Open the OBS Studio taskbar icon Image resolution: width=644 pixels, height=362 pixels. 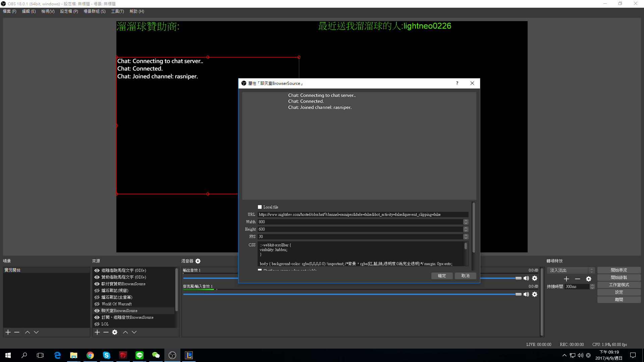coord(172,355)
